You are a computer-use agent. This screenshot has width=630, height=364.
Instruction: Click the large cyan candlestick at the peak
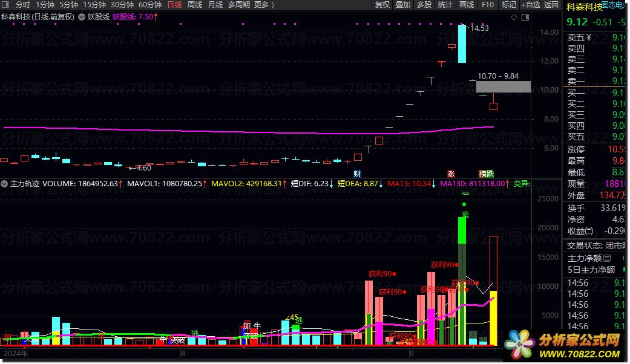[462, 44]
